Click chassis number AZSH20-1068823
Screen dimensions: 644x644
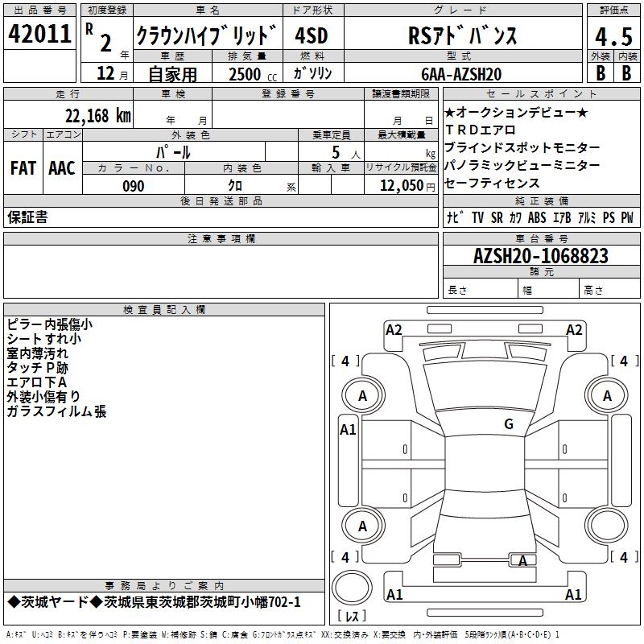point(540,255)
